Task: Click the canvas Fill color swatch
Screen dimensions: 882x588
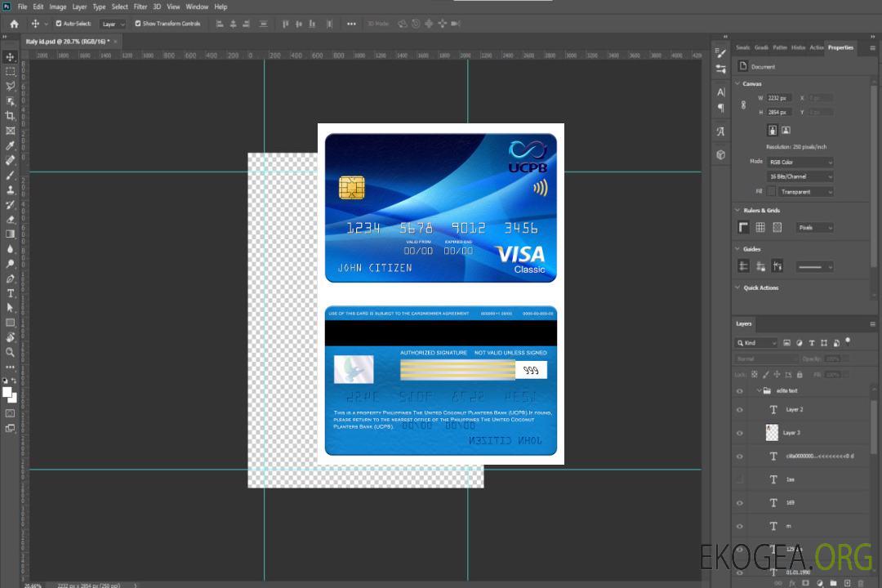Action: pos(771,192)
